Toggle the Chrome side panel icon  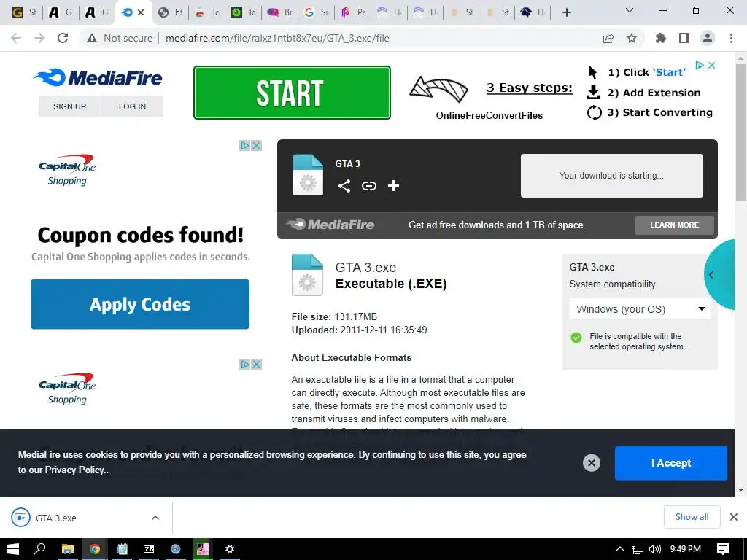[684, 38]
